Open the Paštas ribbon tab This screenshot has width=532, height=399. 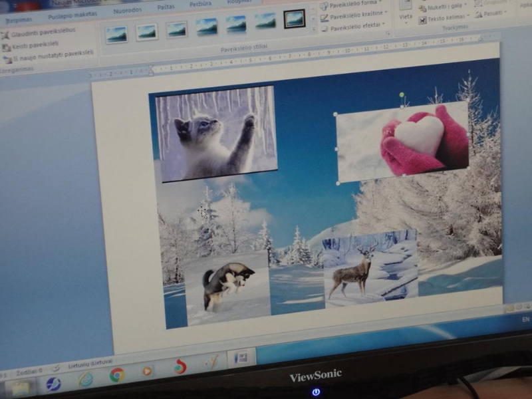(x=166, y=7)
